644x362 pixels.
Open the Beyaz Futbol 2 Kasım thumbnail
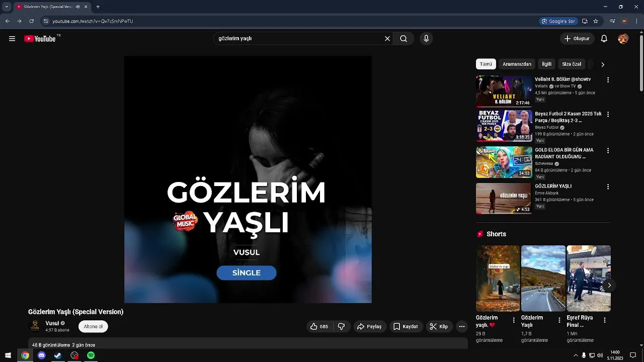point(504,126)
